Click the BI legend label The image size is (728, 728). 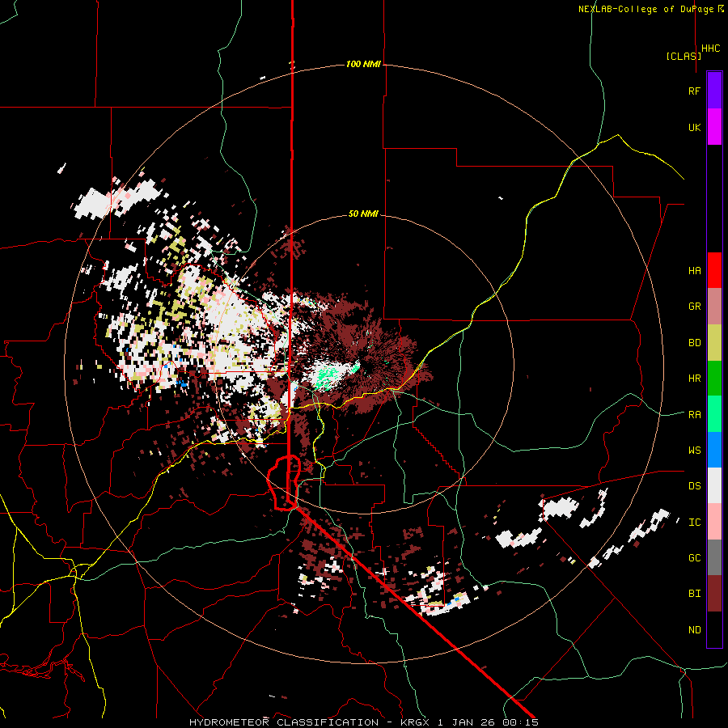(694, 594)
